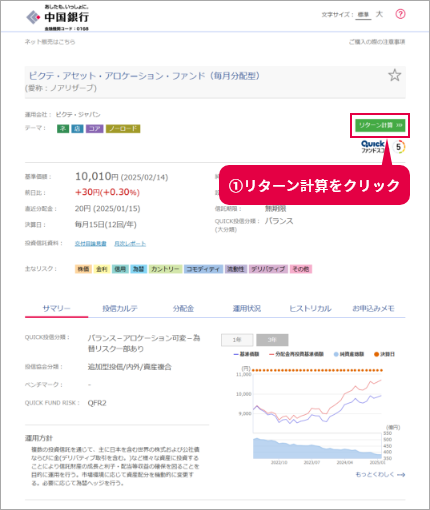Screen dimensions: 430x510
Task: Click the 中国銀行 logo
Action: (x=58, y=18)
